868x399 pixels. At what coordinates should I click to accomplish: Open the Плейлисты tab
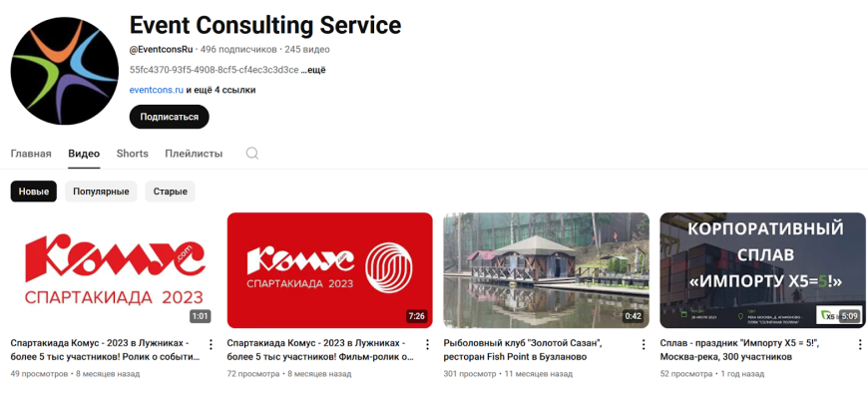(x=194, y=154)
